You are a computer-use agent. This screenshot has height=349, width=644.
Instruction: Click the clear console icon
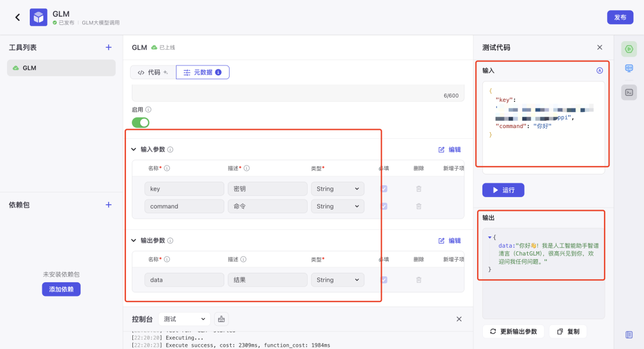tap(221, 319)
